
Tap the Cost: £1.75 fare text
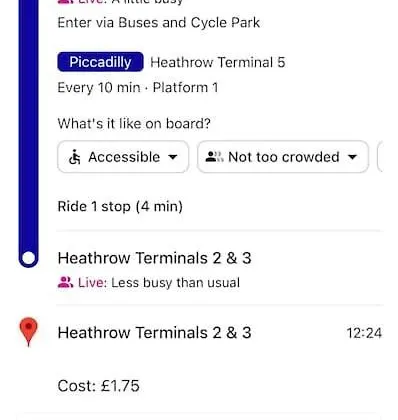coord(98,386)
